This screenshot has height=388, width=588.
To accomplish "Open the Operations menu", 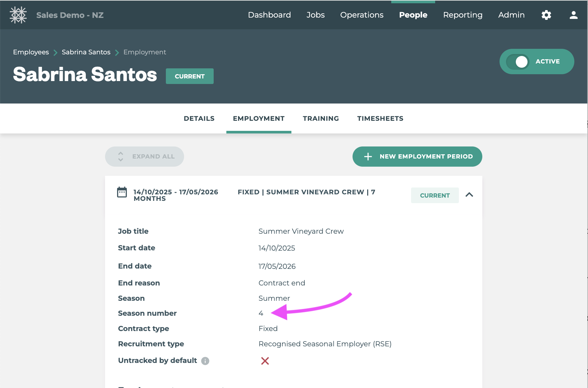I will tap(362, 15).
